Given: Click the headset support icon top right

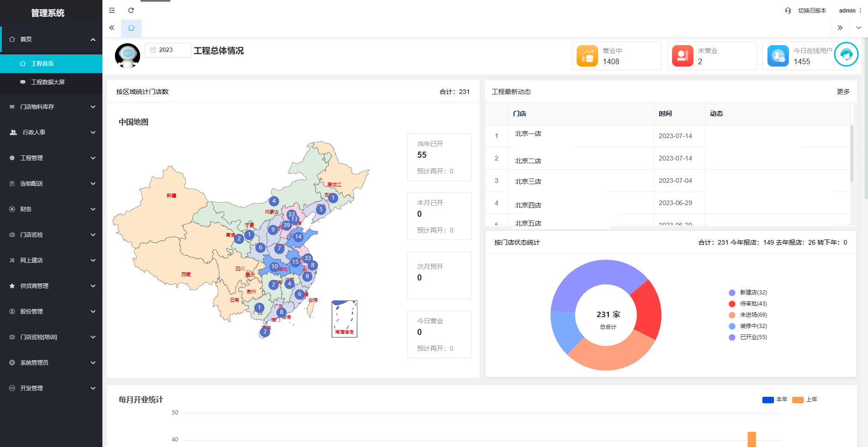Looking at the screenshot, I should pyautogui.click(x=787, y=10).
